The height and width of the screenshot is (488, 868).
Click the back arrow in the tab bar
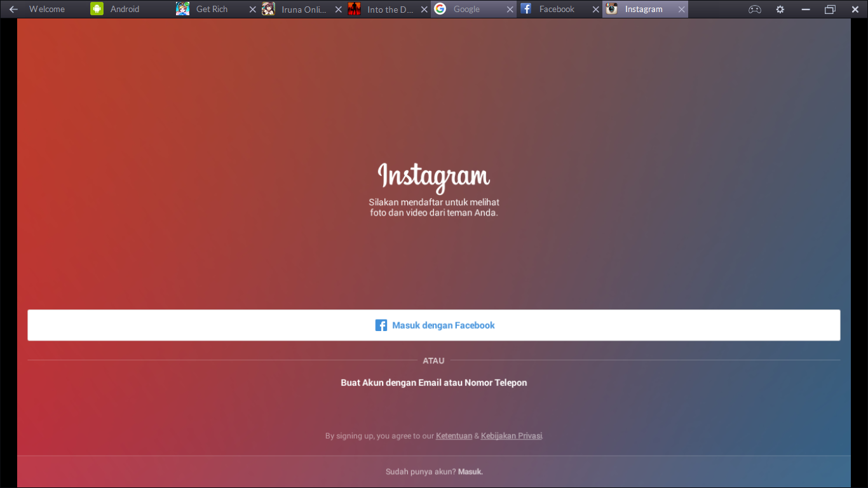(x=13, y=10)
